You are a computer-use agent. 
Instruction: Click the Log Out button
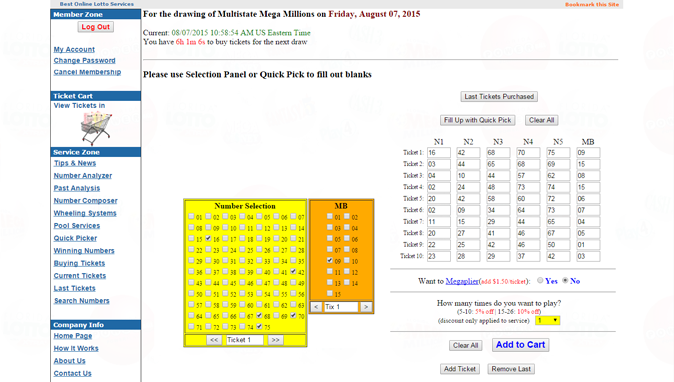(96, 27)
